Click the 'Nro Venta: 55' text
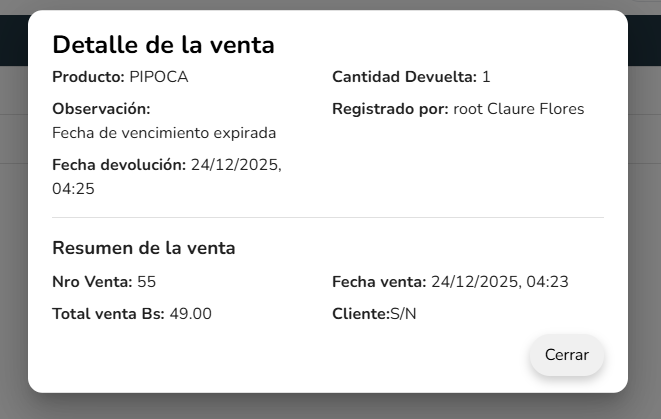 [104, 282]
